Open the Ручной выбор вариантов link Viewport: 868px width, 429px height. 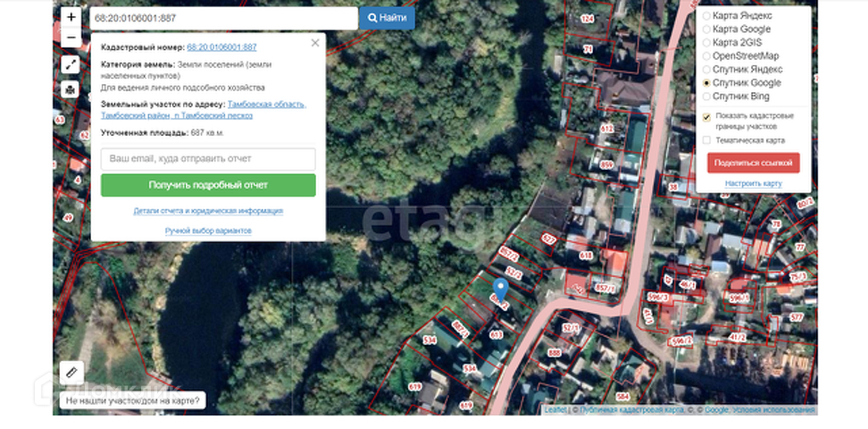coord(208,230)
